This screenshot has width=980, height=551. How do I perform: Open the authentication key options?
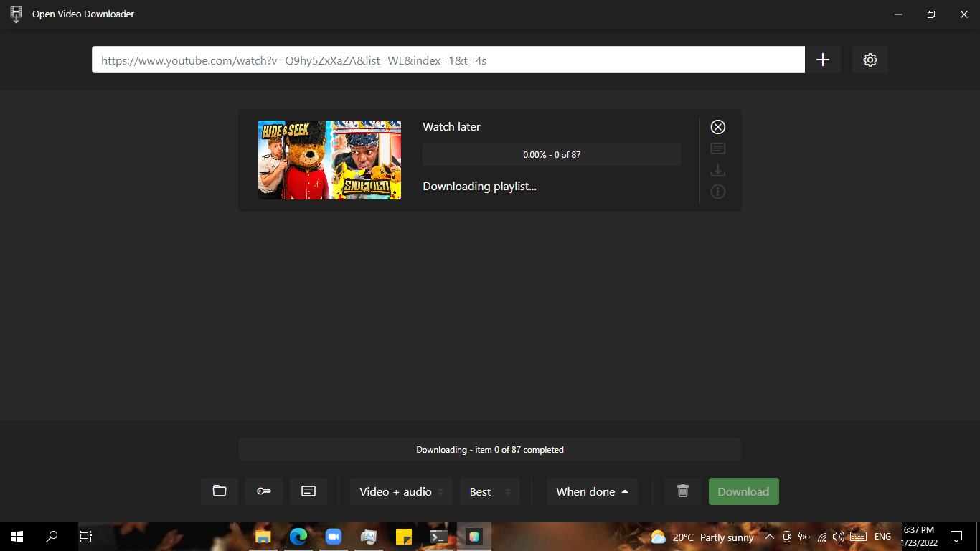pyautogui.click(x=263, y=491)
